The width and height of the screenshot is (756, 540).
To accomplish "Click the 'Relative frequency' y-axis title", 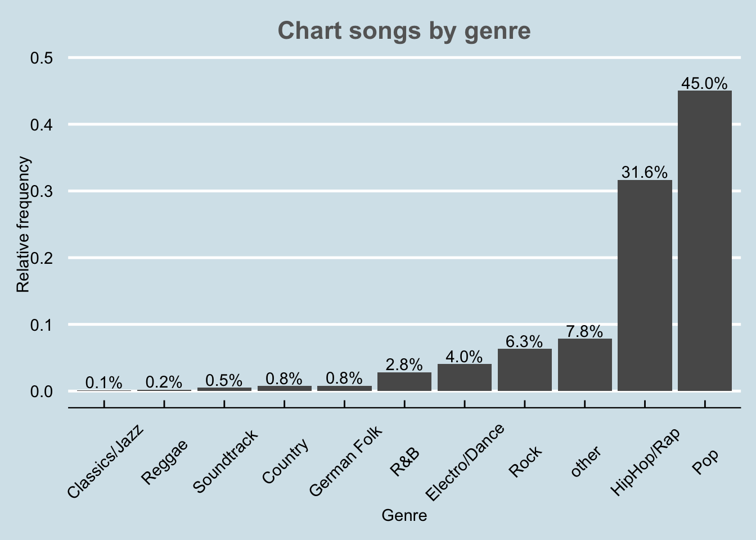I will [x=23, y=224].
